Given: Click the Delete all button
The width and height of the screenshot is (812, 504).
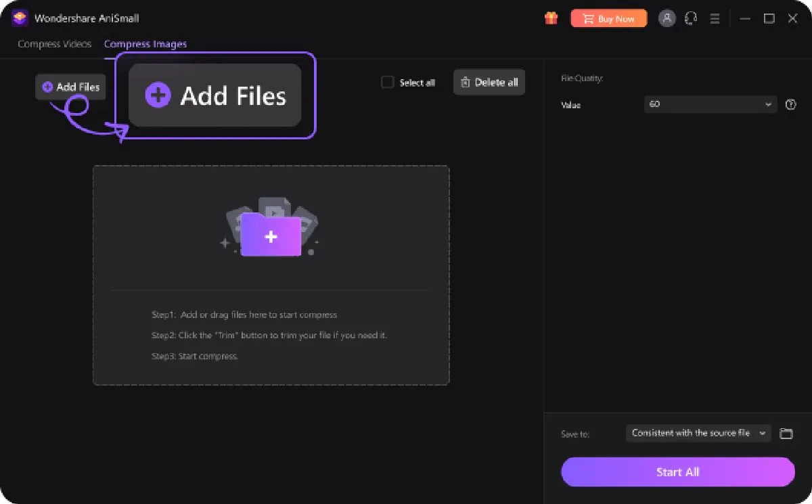Looking at the screenshot, I should tap(489, 82).
